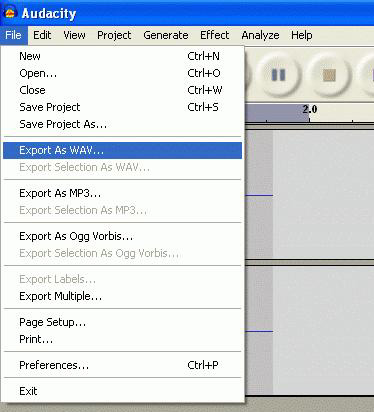Image resolution: width=374 pixels, height=412 pixels.
Task: Choose Export As MP3... entry
Action: (x=123, y=193)
